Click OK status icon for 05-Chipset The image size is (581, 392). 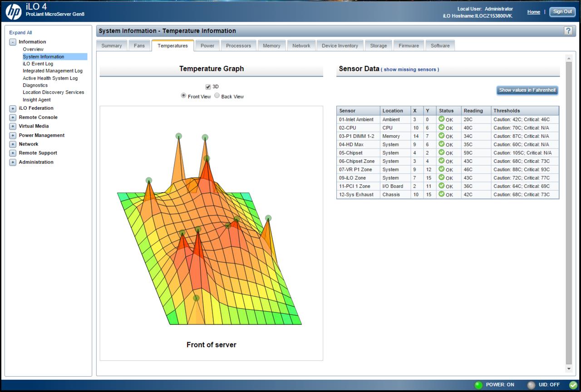pyautogui.click(x=442, y=152)
